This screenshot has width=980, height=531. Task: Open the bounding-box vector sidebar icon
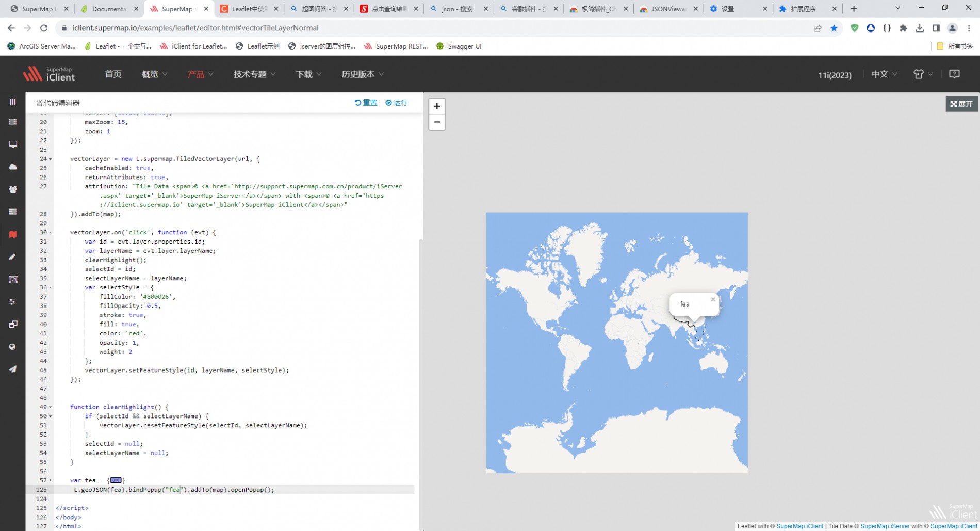point(13,279)
